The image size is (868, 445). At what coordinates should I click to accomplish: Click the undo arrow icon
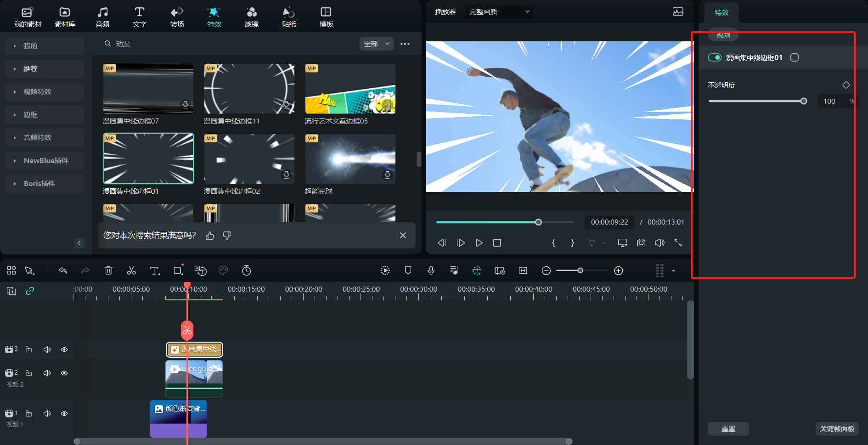[x=63, y=270]
